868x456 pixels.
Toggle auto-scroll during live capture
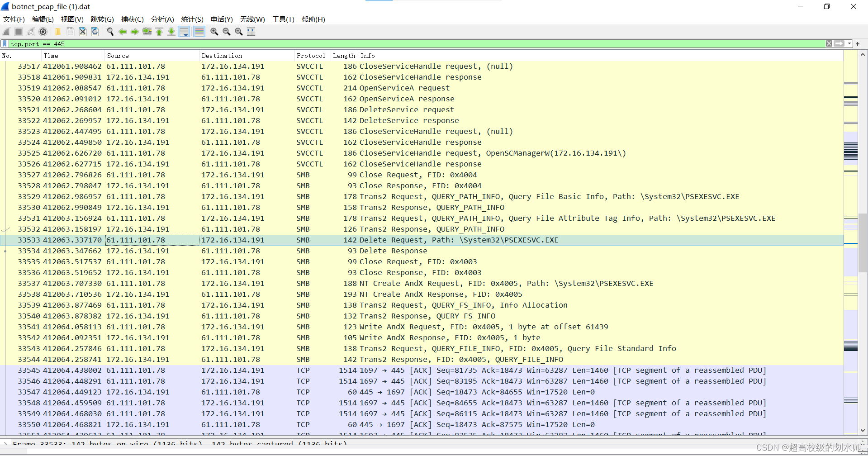coord(184,32)
